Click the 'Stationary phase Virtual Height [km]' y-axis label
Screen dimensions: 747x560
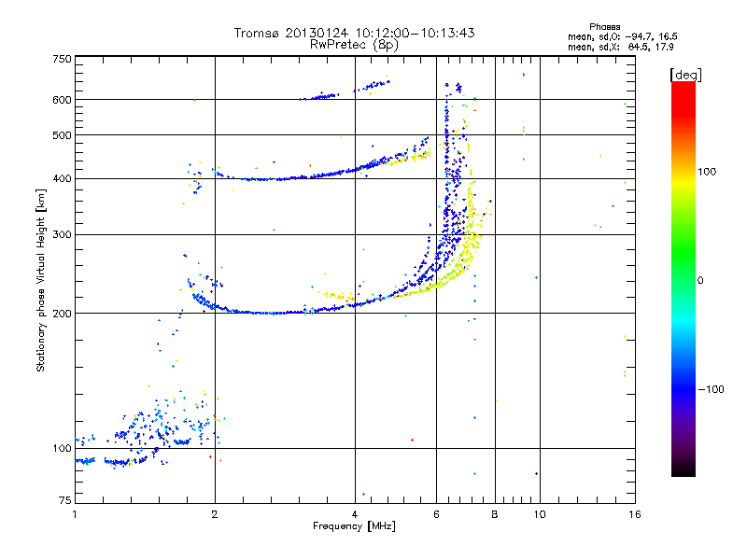[40, 281]
